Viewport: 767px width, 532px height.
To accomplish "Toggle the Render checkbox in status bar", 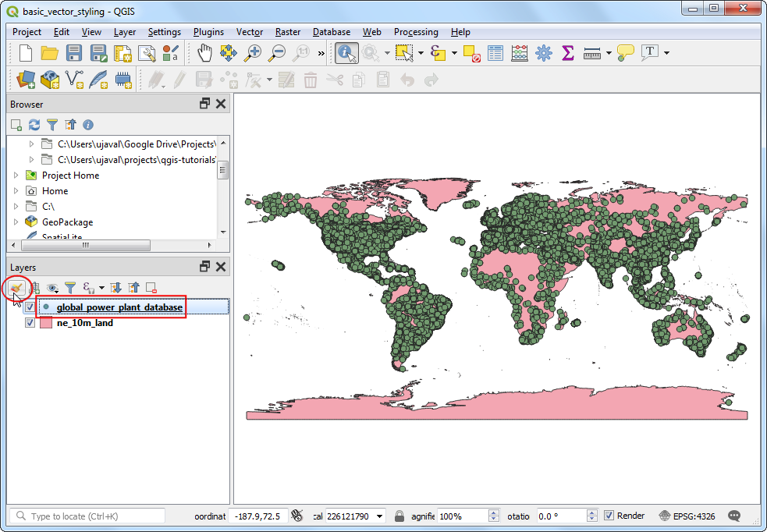I will (609, 516).
